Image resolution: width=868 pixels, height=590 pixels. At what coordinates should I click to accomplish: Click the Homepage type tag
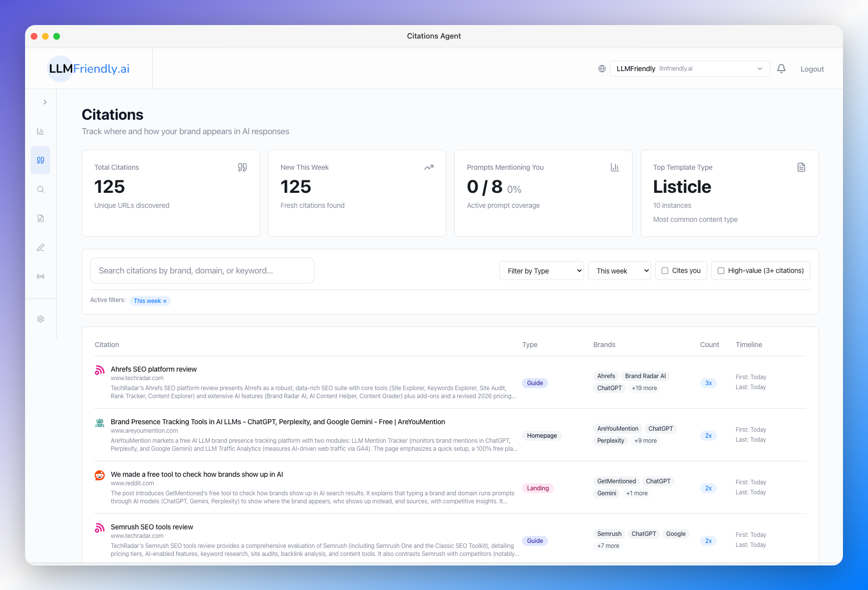click(x=542, y=436)
